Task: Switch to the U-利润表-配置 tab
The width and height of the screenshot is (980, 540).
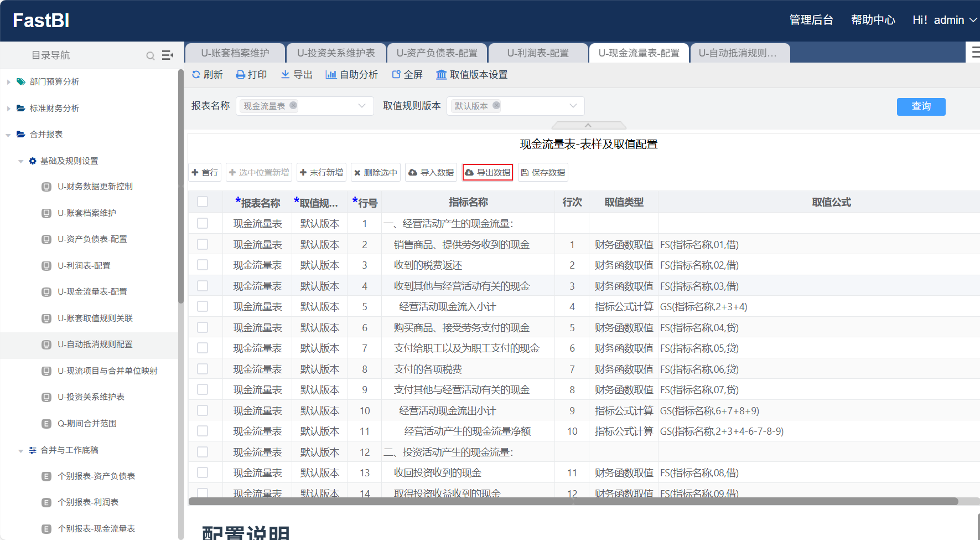Action: tap(538, 53)
